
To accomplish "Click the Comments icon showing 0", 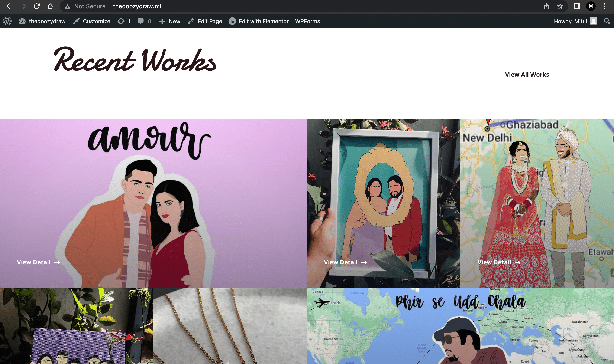I will tap(145, 21).
